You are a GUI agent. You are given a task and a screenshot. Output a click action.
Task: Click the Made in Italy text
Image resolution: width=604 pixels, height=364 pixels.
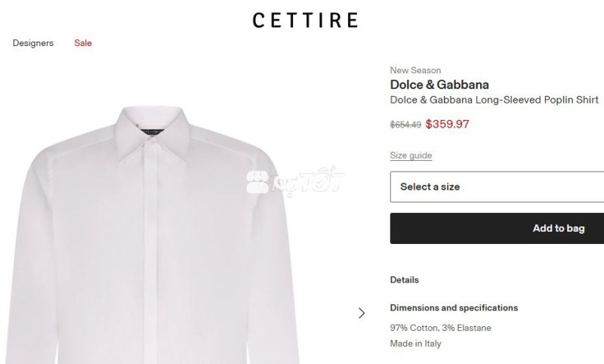click(x=415, y=344)
